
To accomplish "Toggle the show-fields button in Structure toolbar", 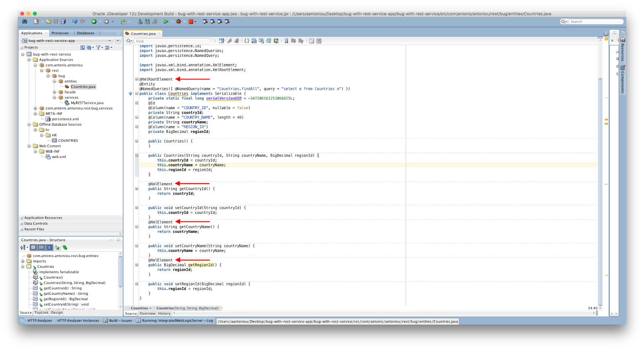I will click(41, 248).
